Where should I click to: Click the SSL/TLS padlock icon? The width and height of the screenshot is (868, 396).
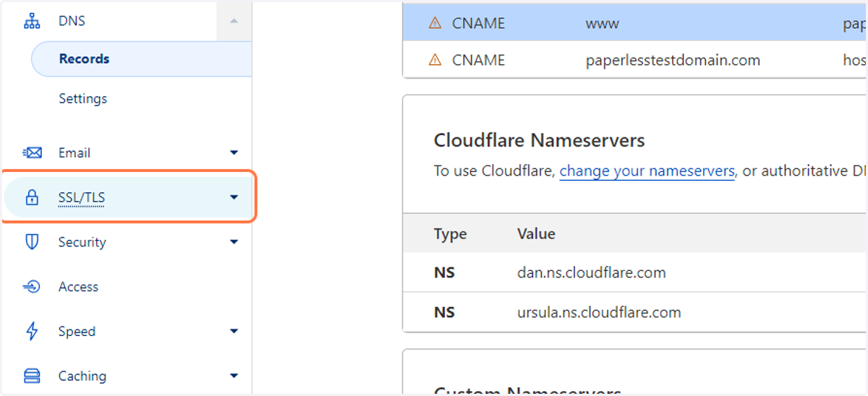pyautogui.click(x=32, y=198)
